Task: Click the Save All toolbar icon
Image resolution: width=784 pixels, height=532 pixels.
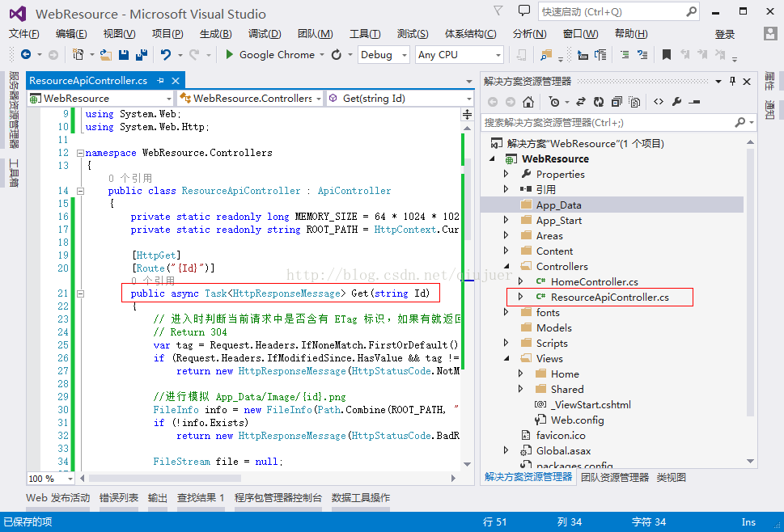Action: (x=140, y=54)
